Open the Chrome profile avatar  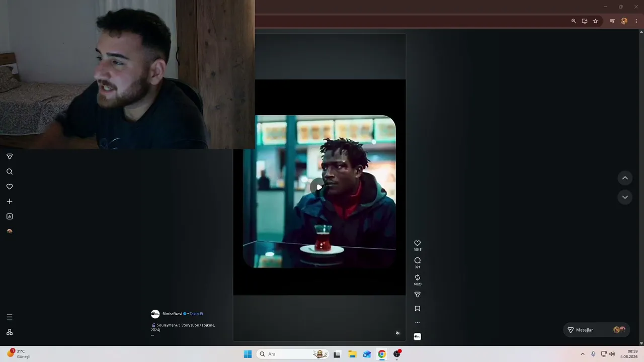624,21
